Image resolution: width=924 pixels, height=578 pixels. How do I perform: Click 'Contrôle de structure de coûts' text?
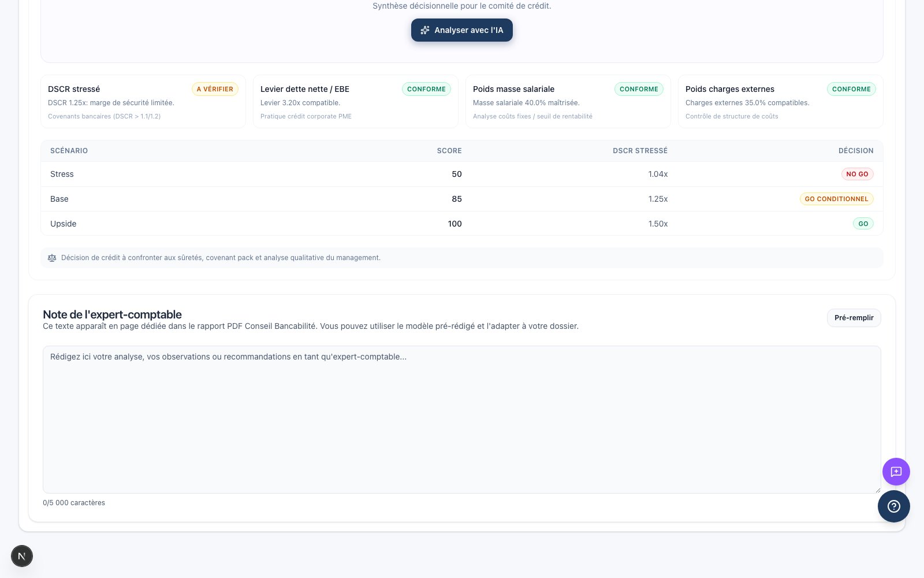point(732,116)
